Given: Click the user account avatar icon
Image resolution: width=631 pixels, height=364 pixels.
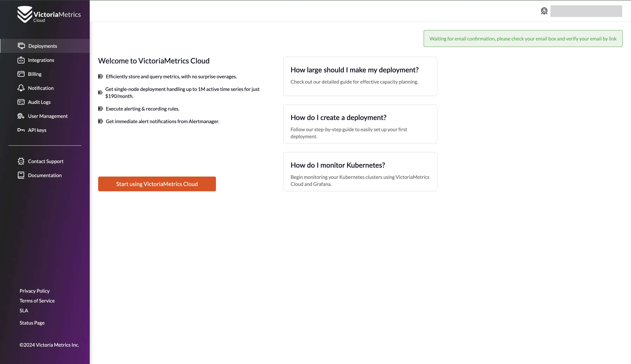Looking at the screenshot, I should pos(544,11).
